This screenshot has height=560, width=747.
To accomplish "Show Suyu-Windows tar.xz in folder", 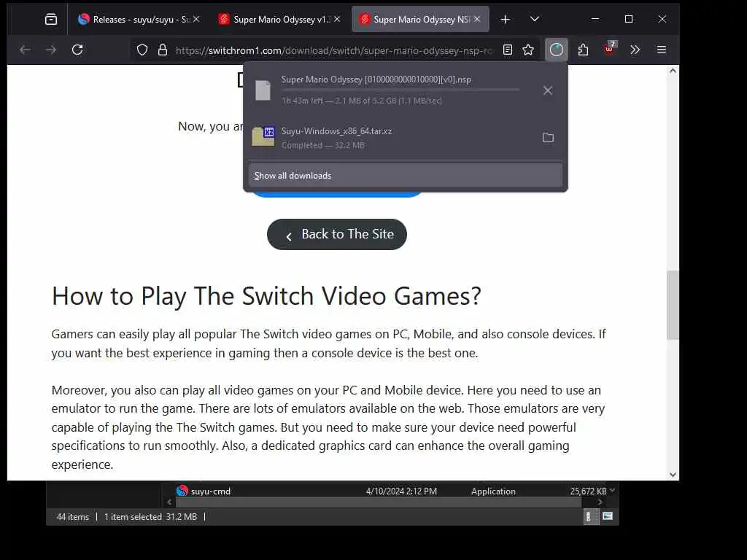I will pos(549,138).
